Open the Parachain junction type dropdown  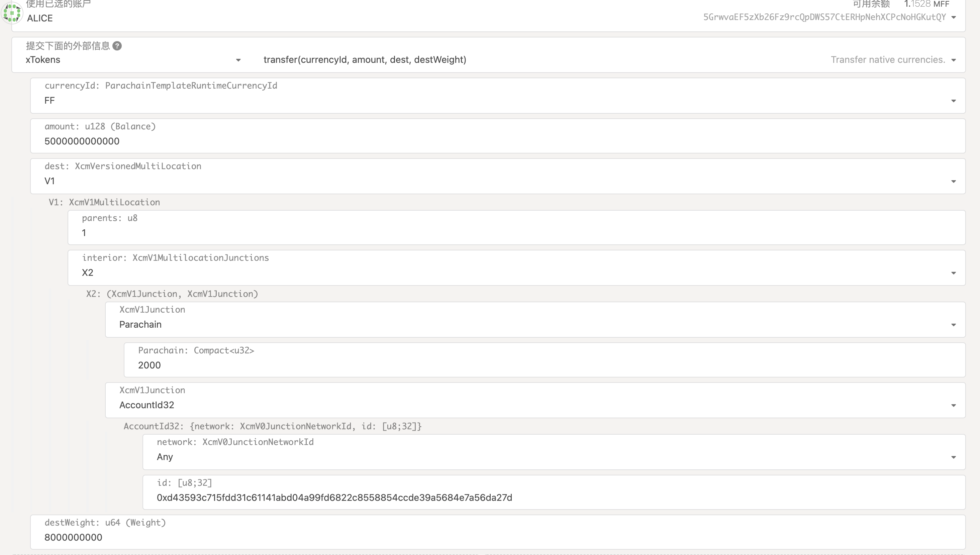click(x=953, y=325)
